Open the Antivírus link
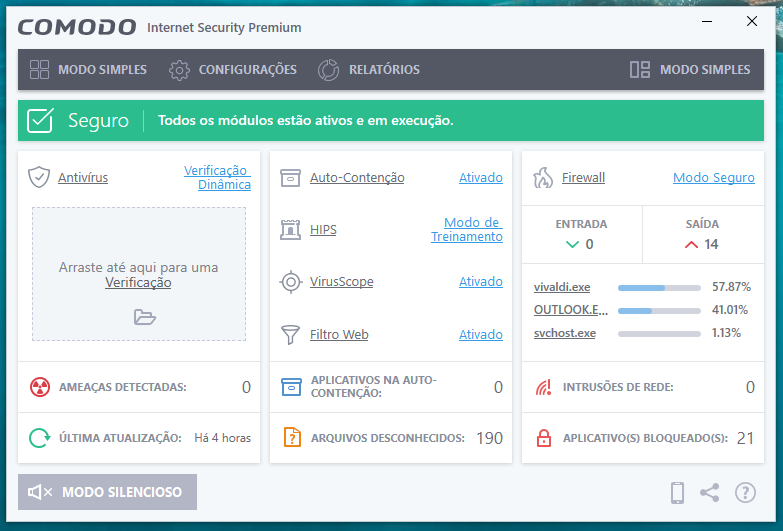 [83, 178]
